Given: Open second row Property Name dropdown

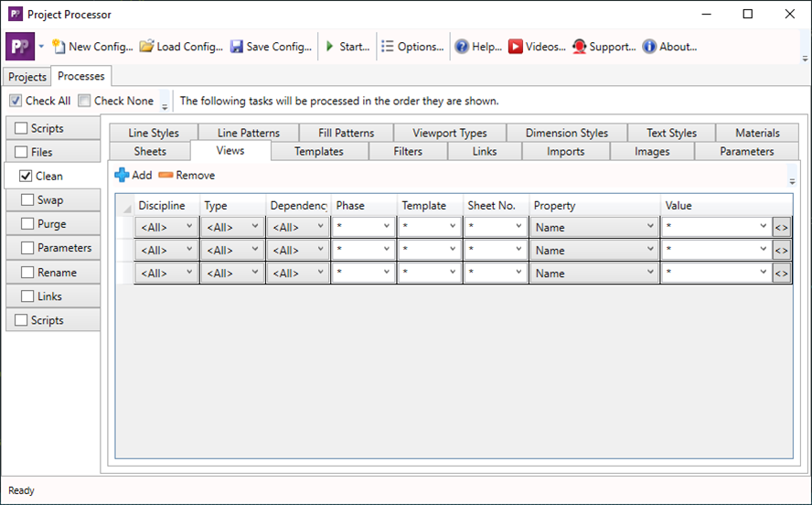Looking at the screenshot, I should click(594, 250).
